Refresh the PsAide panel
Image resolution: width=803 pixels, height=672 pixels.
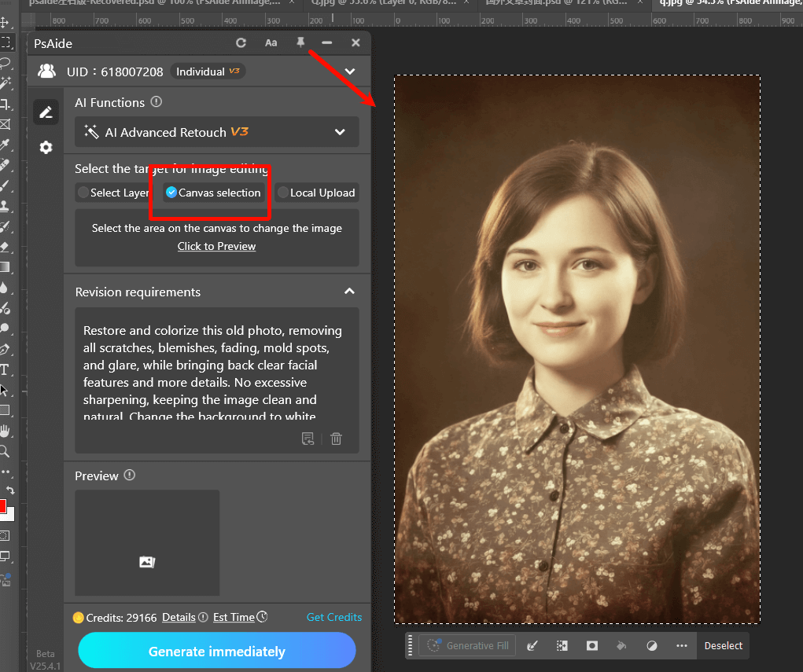click(241, 43)
